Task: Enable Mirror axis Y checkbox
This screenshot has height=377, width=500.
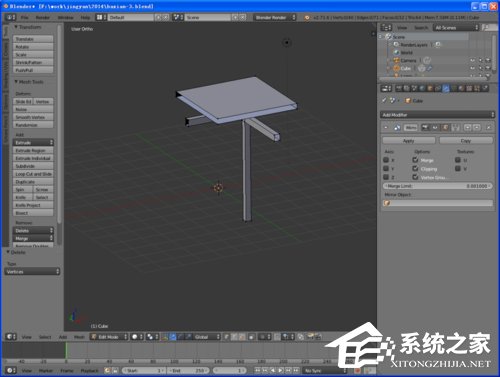Action: 386,168
